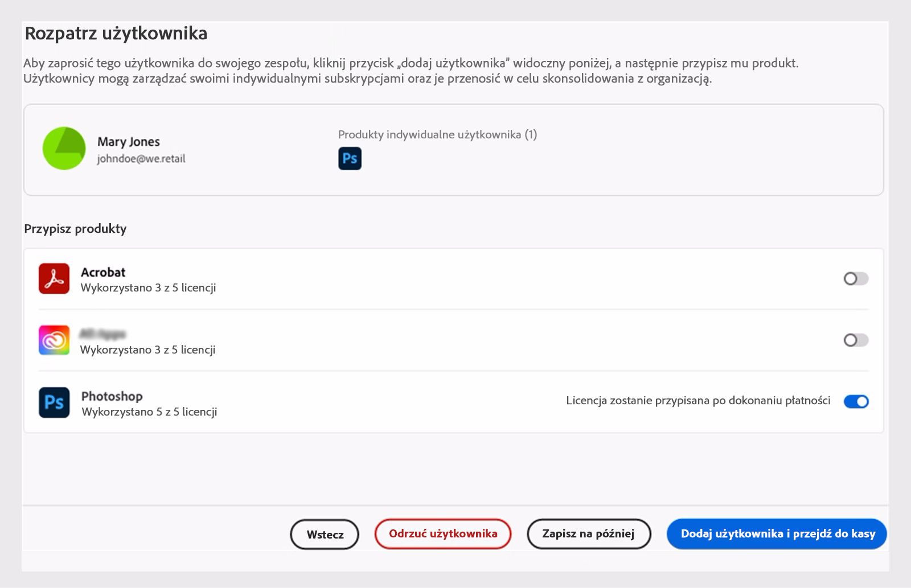911x588 pixels.
Task: Turn off the Photoshop license toggle
Action: tap(856, 401)
